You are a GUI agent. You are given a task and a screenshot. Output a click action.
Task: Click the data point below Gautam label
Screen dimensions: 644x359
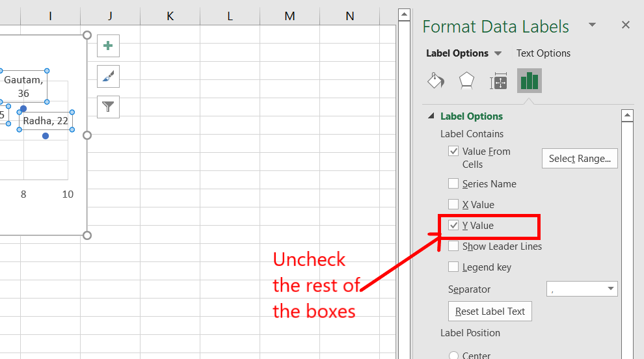coord(23,109)
